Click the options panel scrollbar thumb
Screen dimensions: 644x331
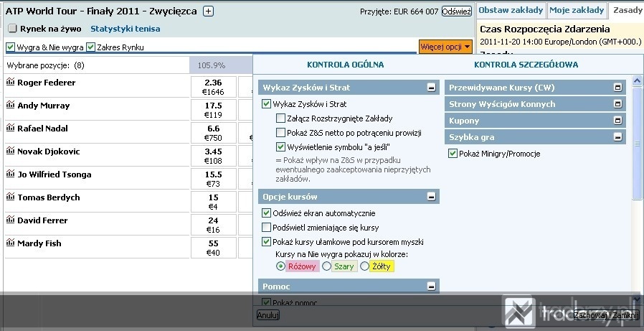tap(637, 144)
